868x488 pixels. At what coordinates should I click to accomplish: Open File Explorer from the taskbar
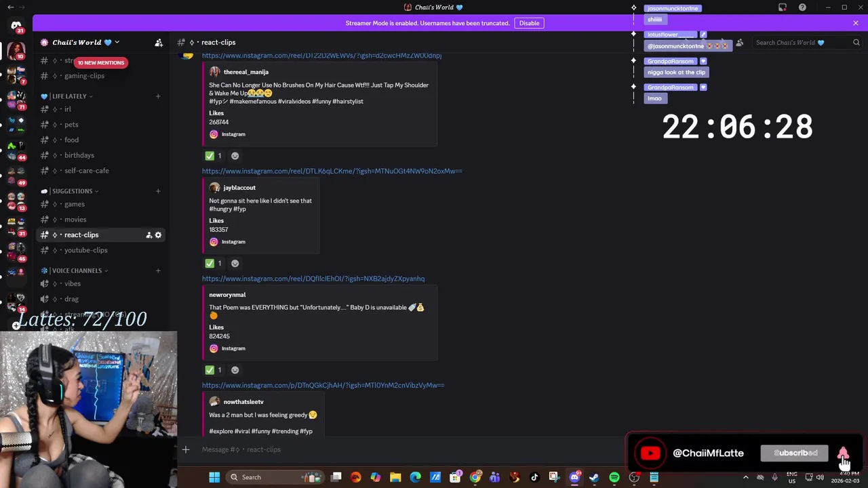pos(395,477)
